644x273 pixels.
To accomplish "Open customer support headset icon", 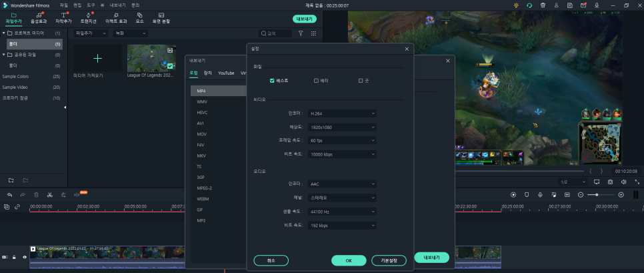I will 529,5.
